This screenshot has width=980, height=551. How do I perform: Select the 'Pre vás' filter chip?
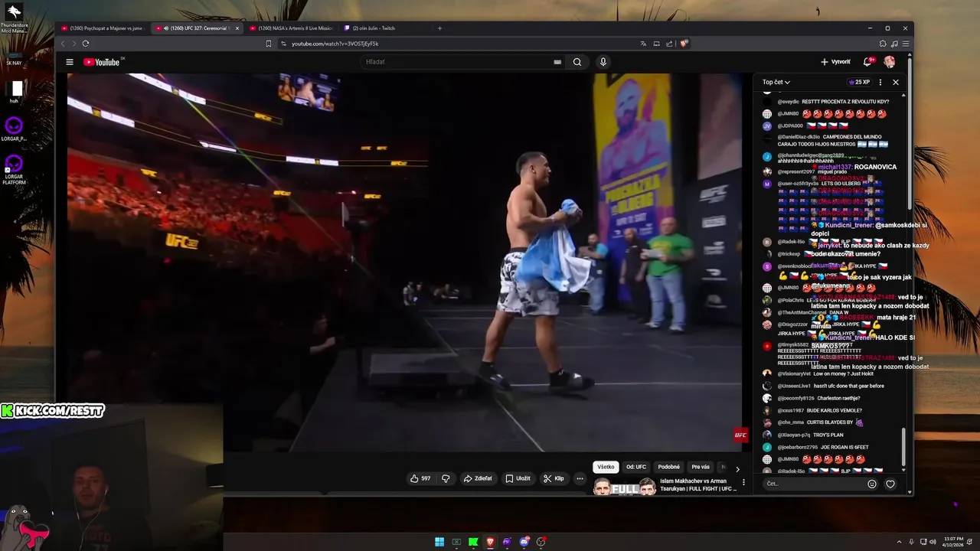tap(701, 467)
